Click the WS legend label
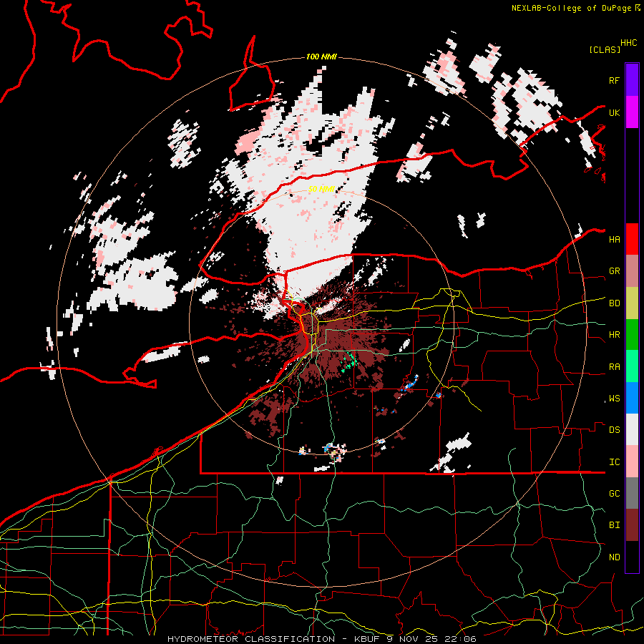Image resolution: width=644 pixels, height=644 pixels. click(x=614, y=399)
